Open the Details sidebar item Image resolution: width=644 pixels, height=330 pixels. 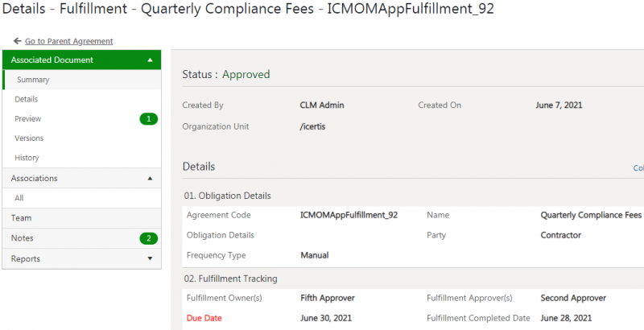[27, 99]
